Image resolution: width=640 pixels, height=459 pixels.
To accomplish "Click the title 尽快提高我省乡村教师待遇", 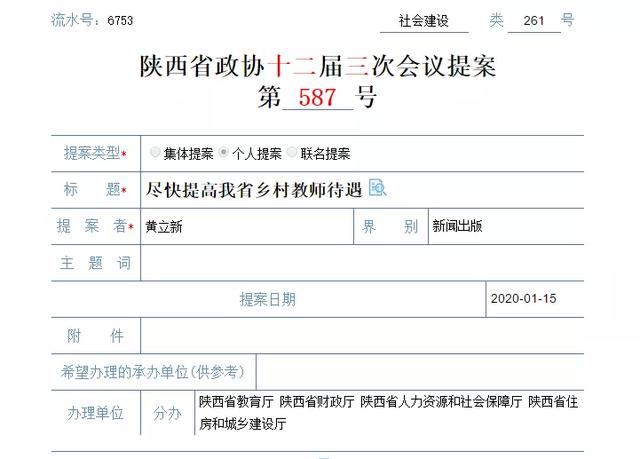I will (254, 190).
